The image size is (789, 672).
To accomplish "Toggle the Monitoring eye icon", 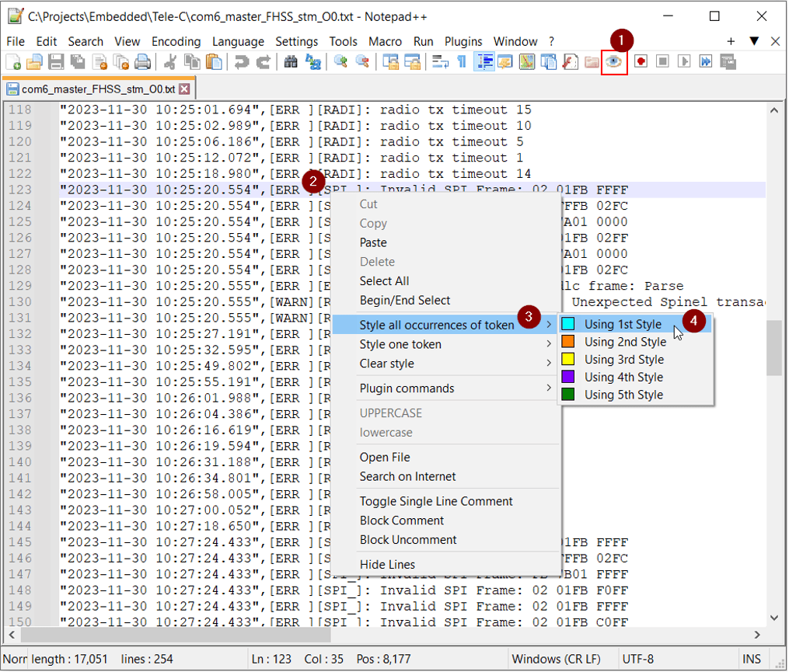I will coord(614,62).
